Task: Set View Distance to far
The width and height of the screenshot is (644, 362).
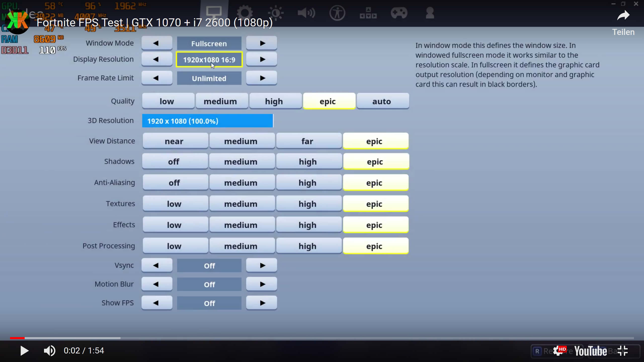Action: click(x=307, y=141)
